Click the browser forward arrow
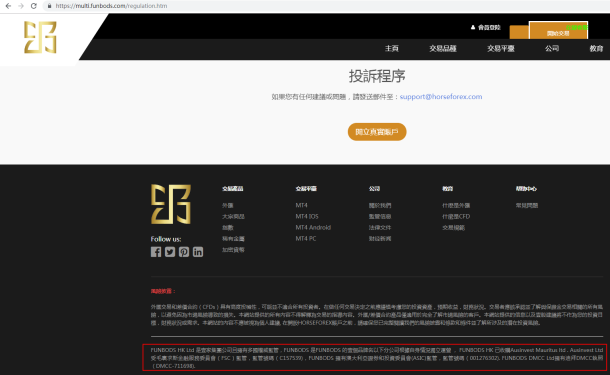The height and width of the screenshot is (375, 610). (21, 6)
